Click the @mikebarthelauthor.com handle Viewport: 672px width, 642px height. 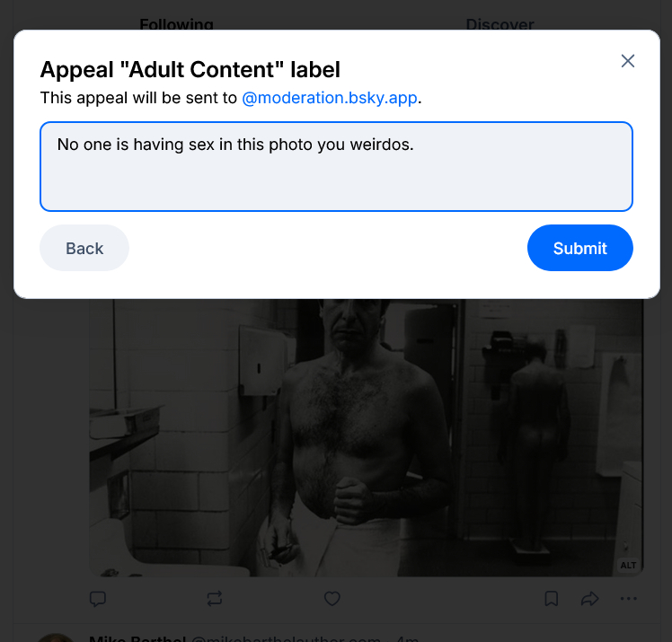pos(287,638)
